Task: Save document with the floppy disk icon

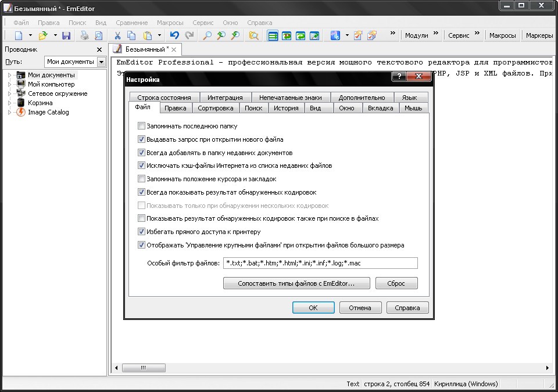Action: [x=66, y=35]
